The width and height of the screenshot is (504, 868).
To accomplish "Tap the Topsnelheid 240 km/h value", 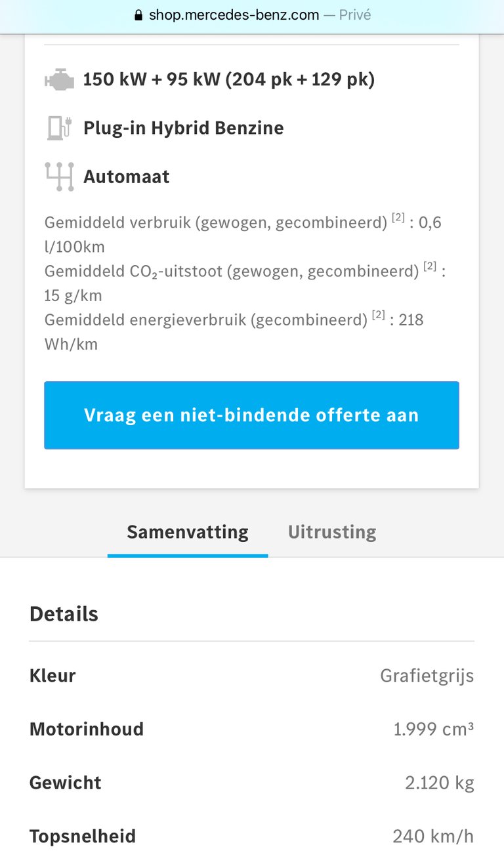I will tap(433, 837).
